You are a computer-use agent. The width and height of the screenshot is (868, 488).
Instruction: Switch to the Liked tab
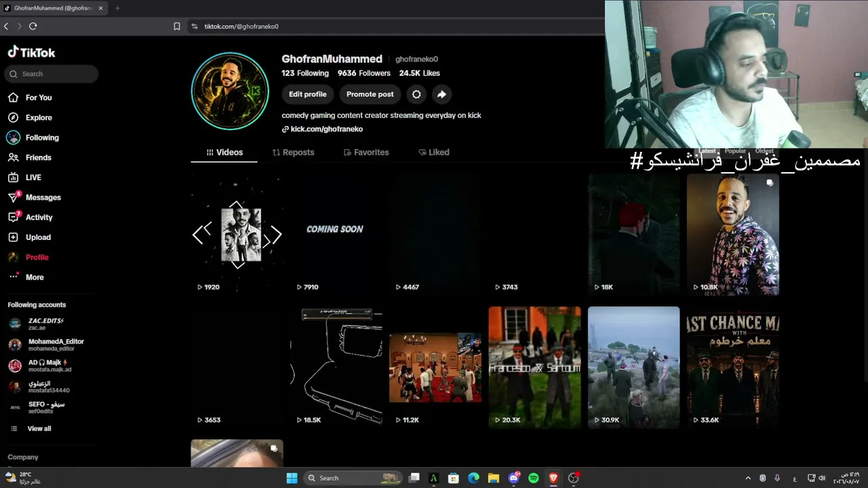point(434,152)
